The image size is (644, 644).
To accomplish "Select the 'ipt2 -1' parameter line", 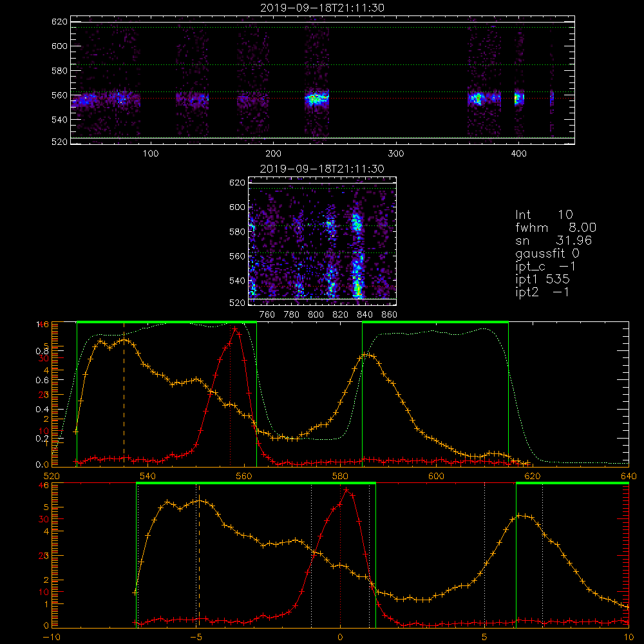I will point(542,292).
